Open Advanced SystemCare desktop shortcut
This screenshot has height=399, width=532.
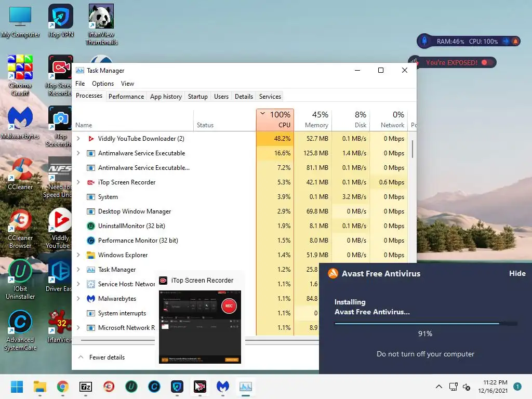[20, 330]
